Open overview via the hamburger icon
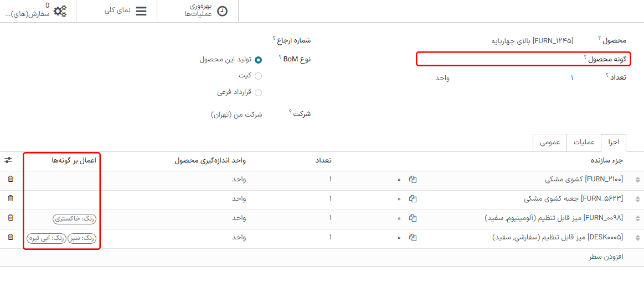644x288 pixels. 141,11
